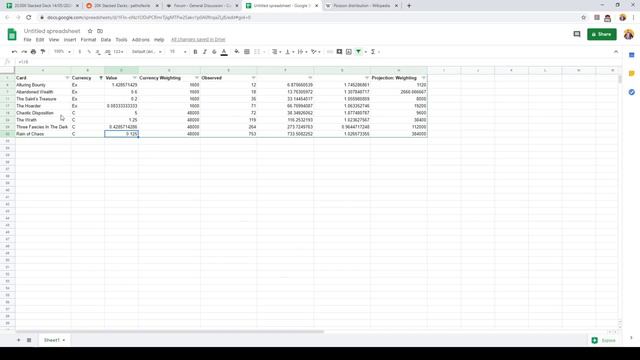Format selection as percent

tap(89, 52)
